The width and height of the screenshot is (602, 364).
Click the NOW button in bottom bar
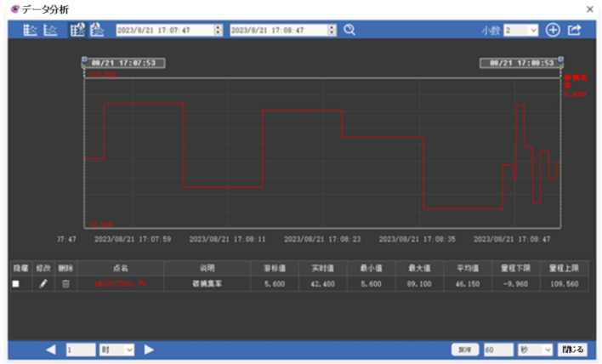[465, 350]
